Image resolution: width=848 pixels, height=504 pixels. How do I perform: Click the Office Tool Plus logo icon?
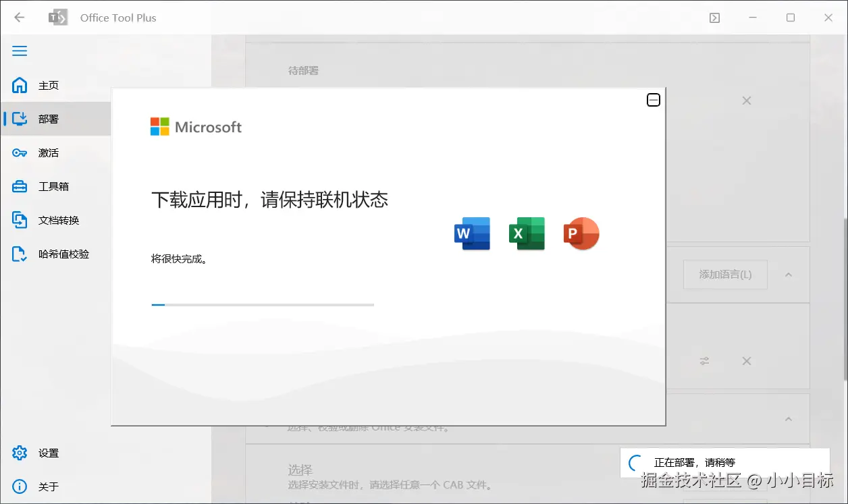(x=58, y=18)
